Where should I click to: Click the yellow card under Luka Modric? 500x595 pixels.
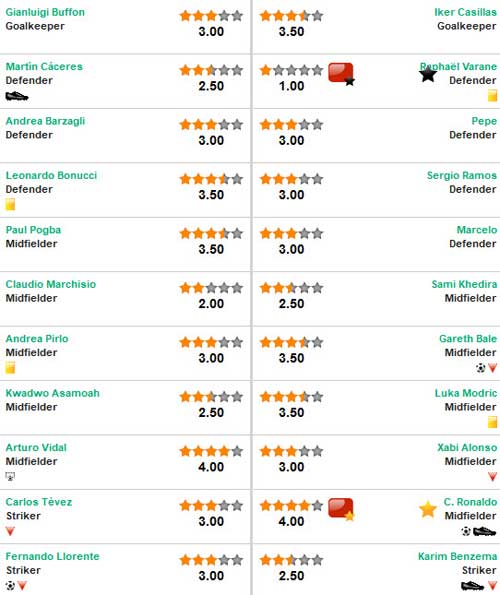coord(492,422)
